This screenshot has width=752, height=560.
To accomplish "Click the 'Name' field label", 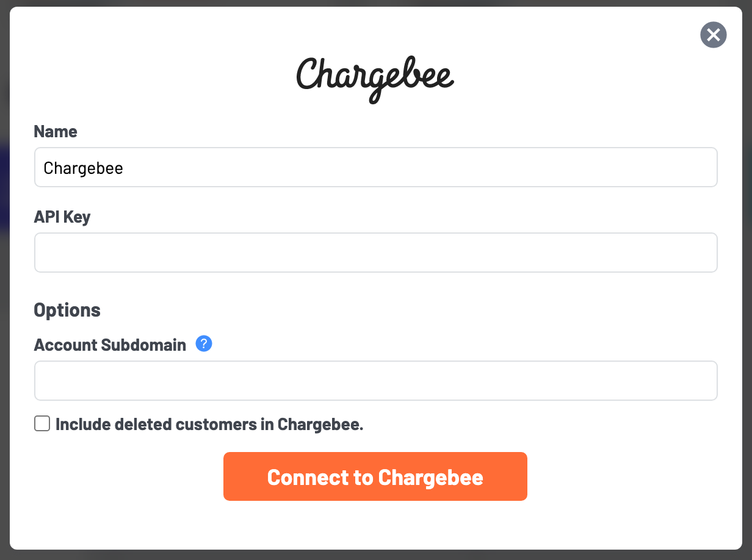I will coord(56,132).
